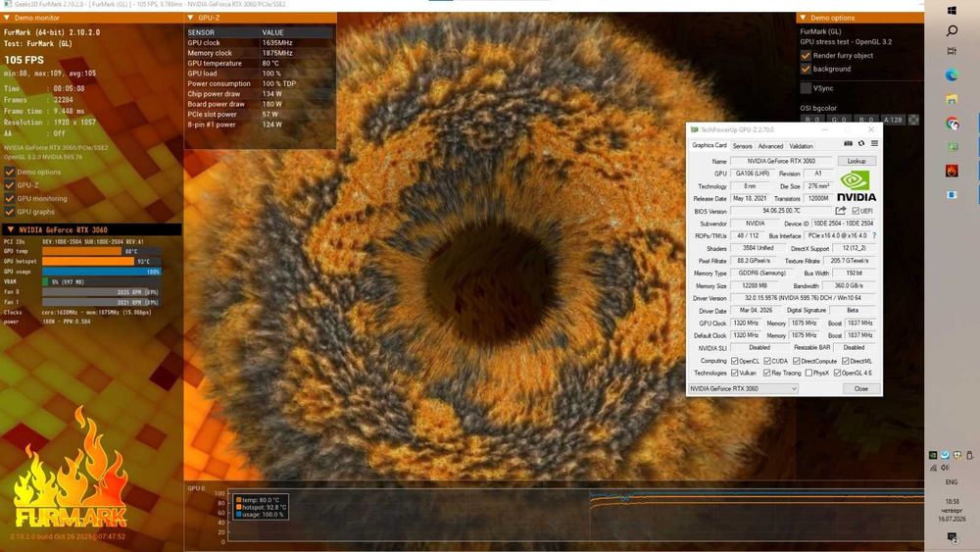Click the Bus Interface question mark icon
The width and height of the screenshot is (980, 552).
(x=874, y=235)
